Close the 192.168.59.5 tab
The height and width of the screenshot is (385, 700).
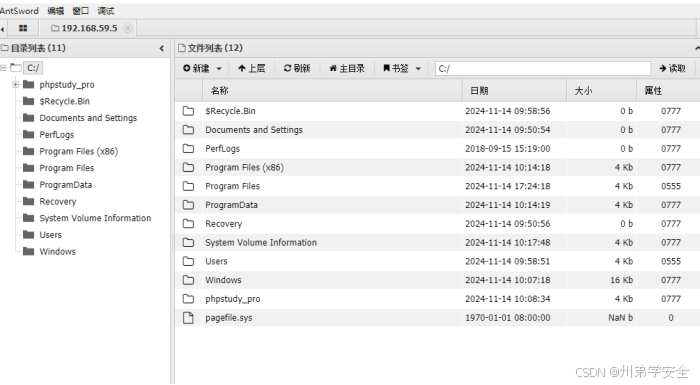(x=128, y=28)
